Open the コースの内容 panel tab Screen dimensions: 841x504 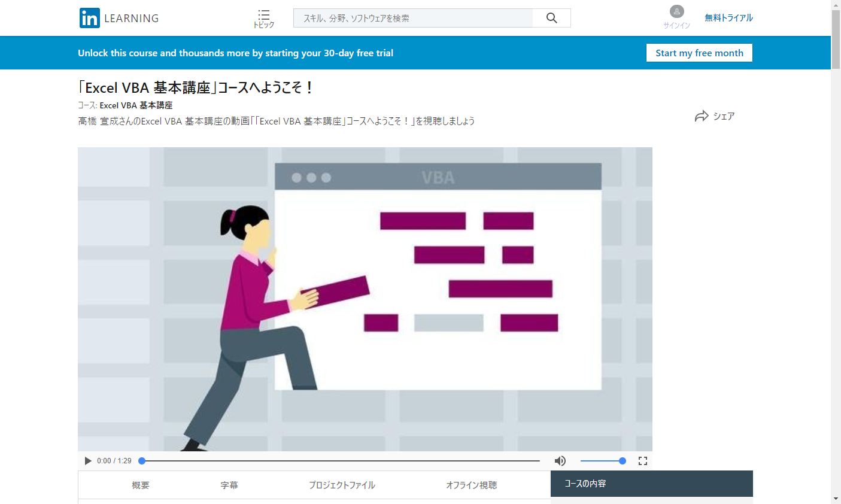click(652, 484)
